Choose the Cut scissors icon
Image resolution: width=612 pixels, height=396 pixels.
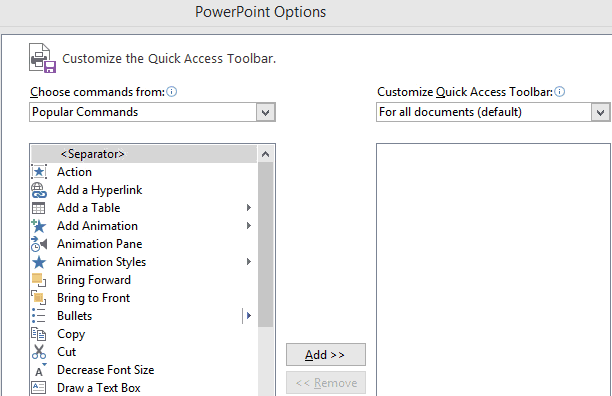39,352
